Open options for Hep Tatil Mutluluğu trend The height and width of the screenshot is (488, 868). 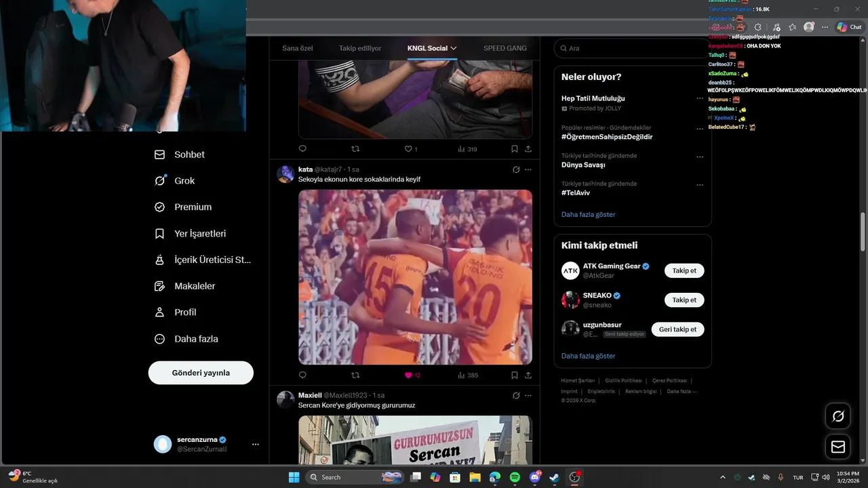click(700, 98)
